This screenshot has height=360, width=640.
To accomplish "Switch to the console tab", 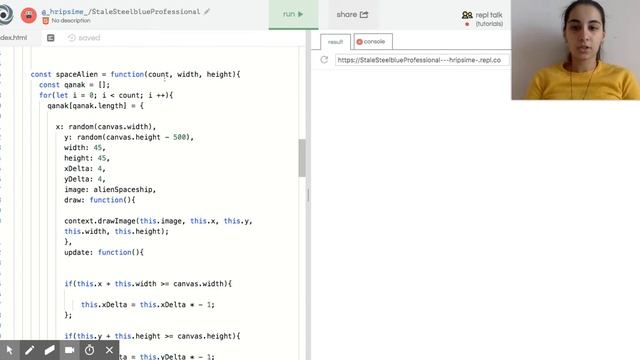I will pos(373,42).
